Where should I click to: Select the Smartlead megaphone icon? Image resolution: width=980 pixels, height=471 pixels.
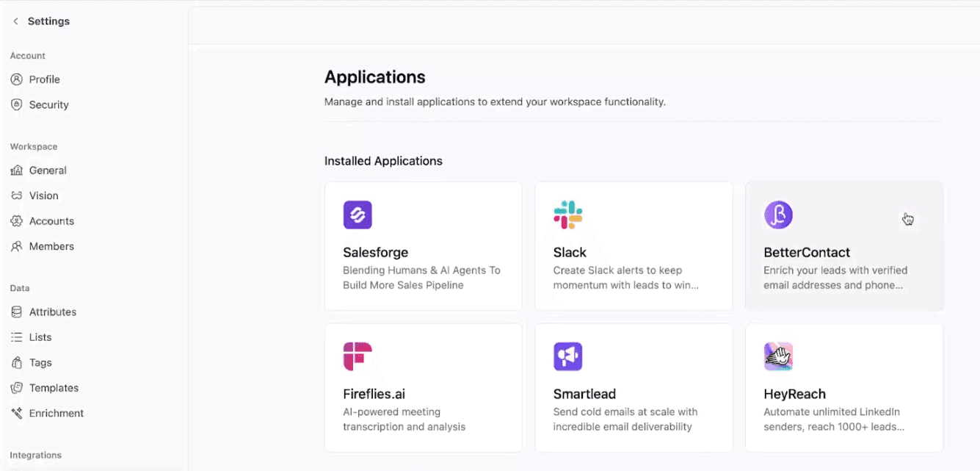click(x=567, y=356)
